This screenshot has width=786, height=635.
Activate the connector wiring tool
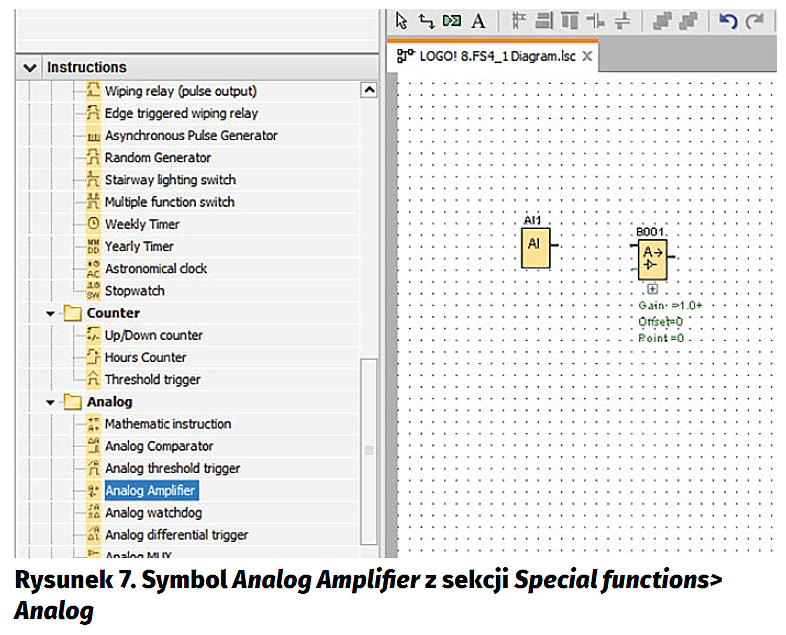tap(426, 20)
